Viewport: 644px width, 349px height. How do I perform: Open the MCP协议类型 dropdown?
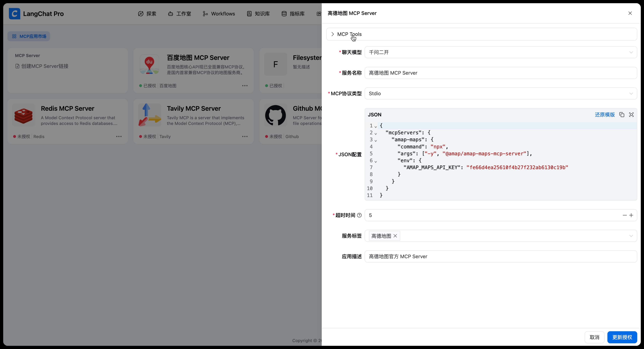501,93
